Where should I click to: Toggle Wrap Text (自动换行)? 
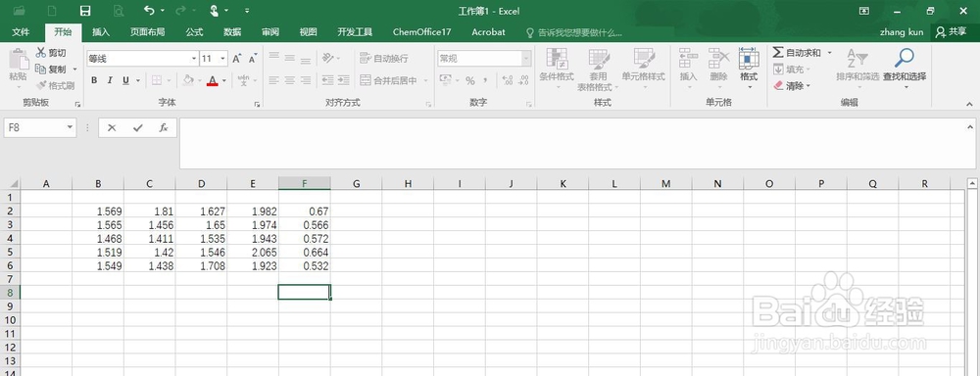click(384, 58)
